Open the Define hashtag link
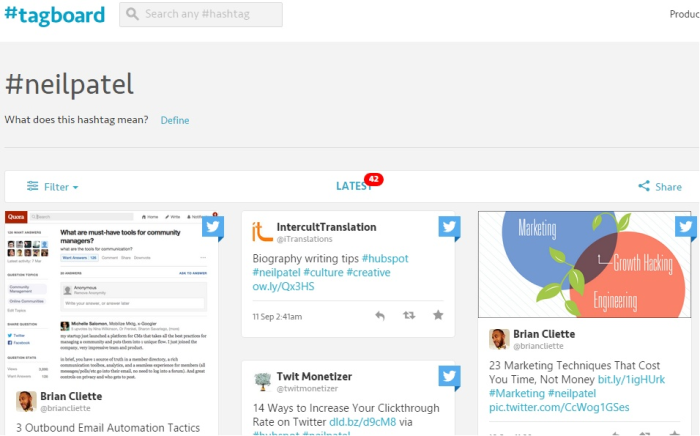 (175, 120)
